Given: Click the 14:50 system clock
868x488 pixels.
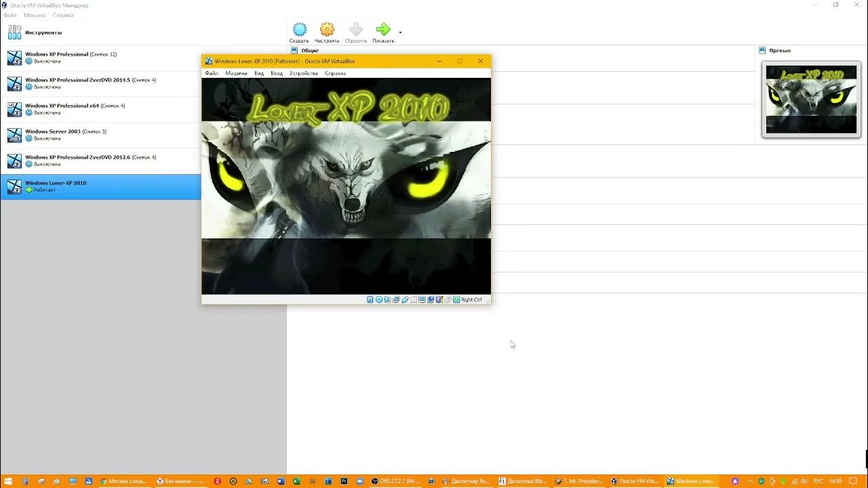Looking at the screenshot, I should click(835, 481).
